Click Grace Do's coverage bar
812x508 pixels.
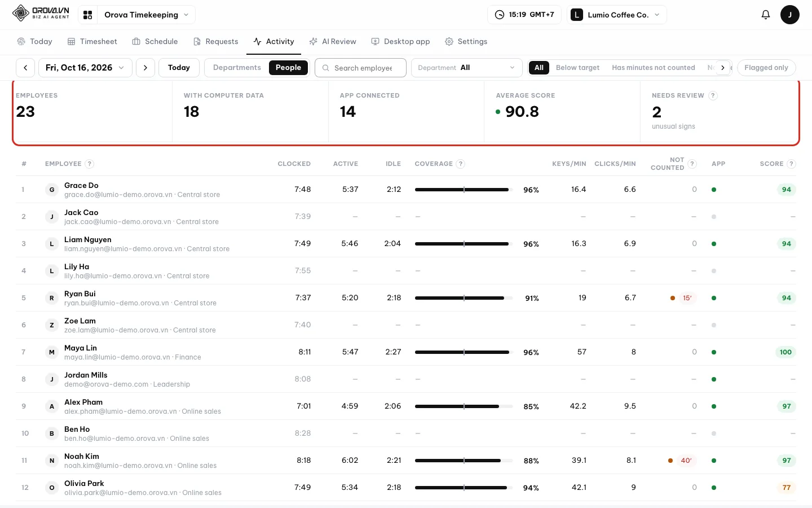pyautogui.click(x=464, y=190)
